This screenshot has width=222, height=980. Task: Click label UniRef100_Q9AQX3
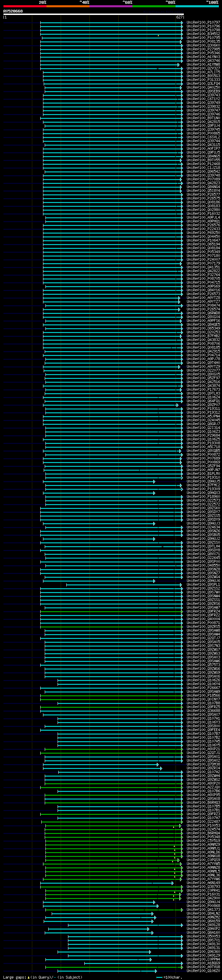203,493
